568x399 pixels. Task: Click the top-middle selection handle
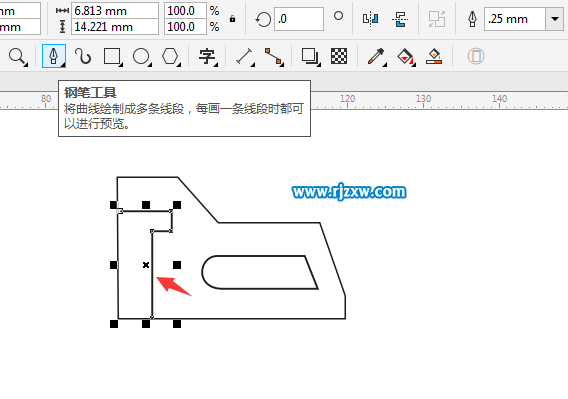tap(146, 205)
